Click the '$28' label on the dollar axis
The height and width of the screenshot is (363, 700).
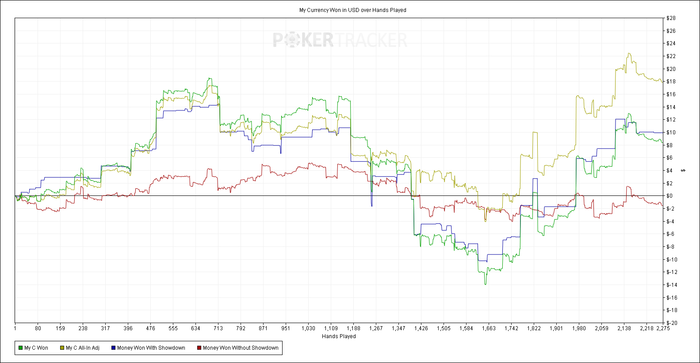[x=671, y=18]
